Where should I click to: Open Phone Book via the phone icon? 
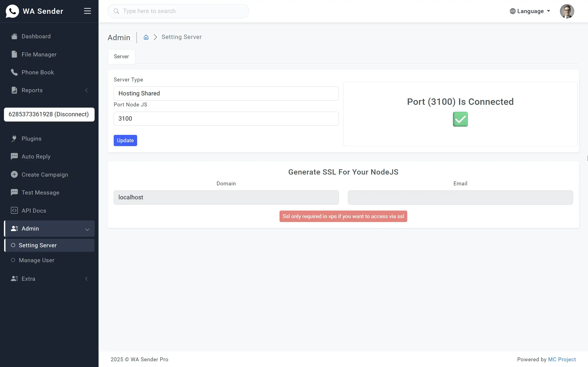(14, 72)
